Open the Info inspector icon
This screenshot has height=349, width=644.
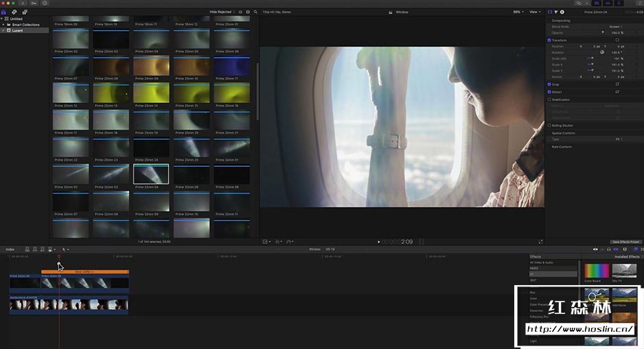tap(562, 12)
